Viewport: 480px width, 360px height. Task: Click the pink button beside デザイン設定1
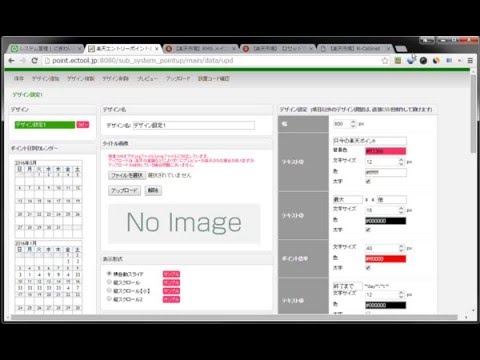click(x=83, y=125)
